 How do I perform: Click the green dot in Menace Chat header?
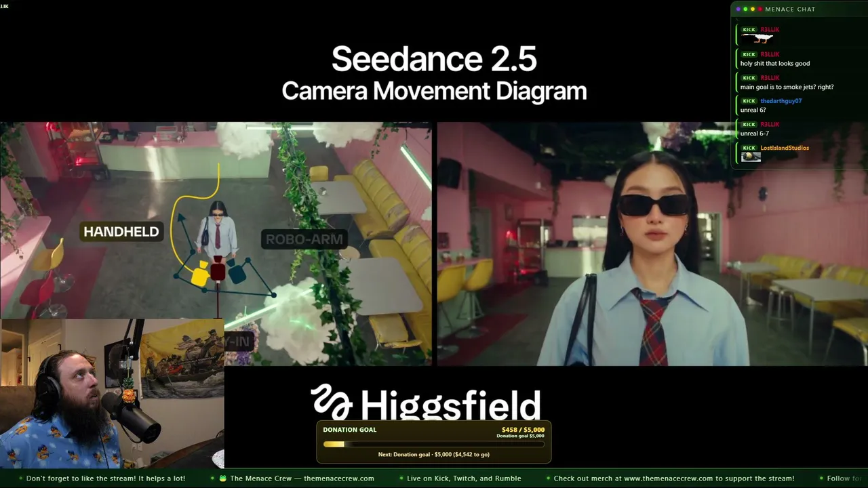pos(745,9)
